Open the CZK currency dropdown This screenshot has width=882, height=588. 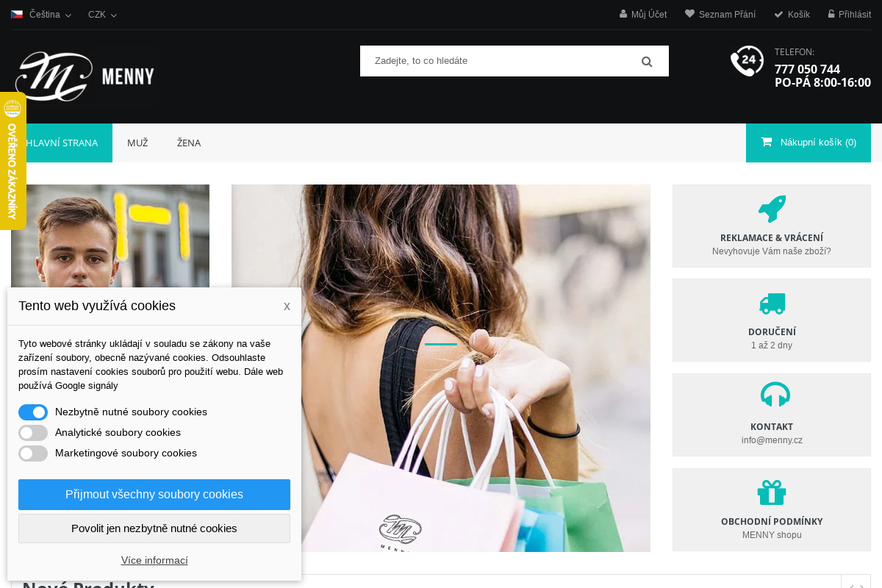click(102, 15)
